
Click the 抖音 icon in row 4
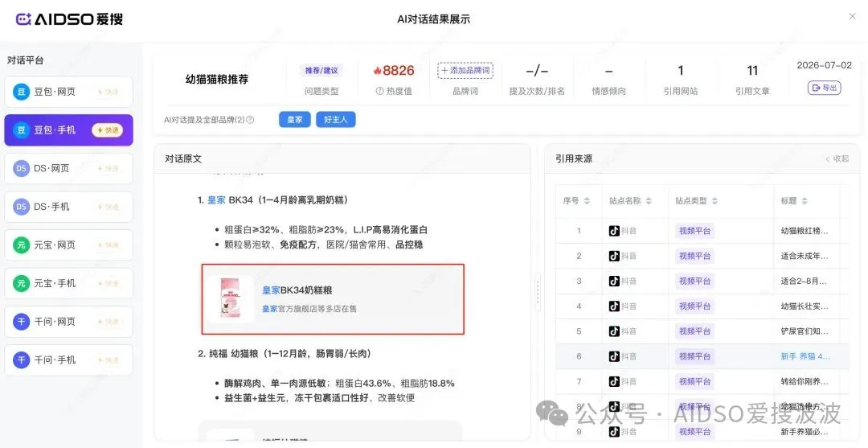(614, 306)
